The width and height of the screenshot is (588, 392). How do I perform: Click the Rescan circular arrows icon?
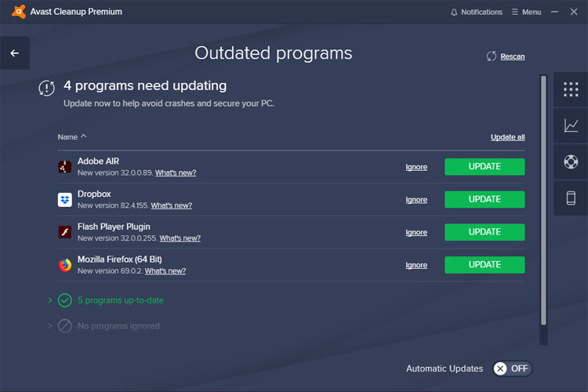click(x=492, y=56)
